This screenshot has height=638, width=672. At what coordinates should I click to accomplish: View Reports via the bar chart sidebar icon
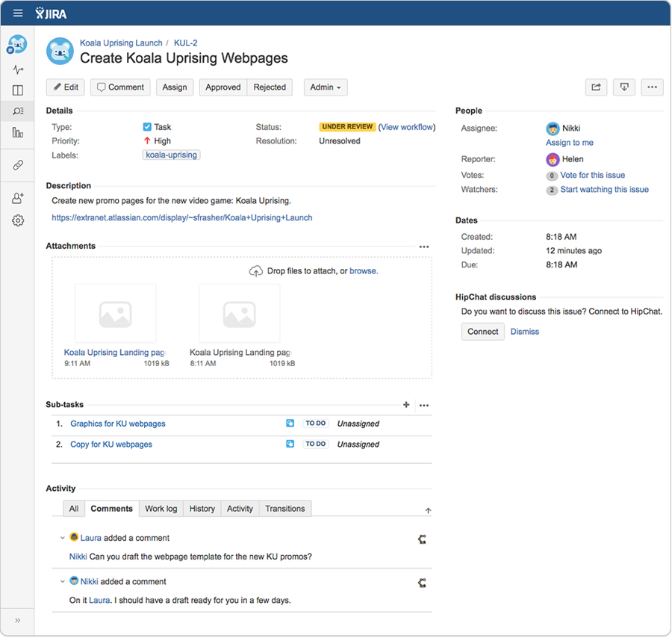pos(17,133)
